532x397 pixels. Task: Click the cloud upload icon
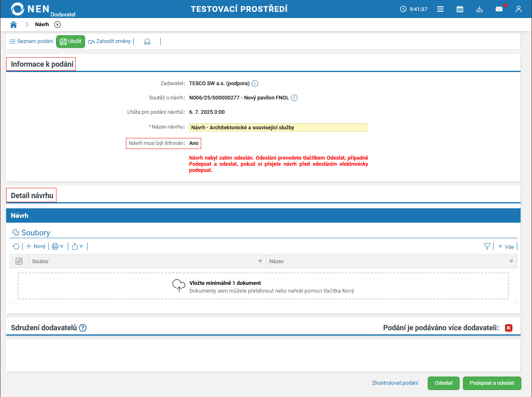[179, 286]
